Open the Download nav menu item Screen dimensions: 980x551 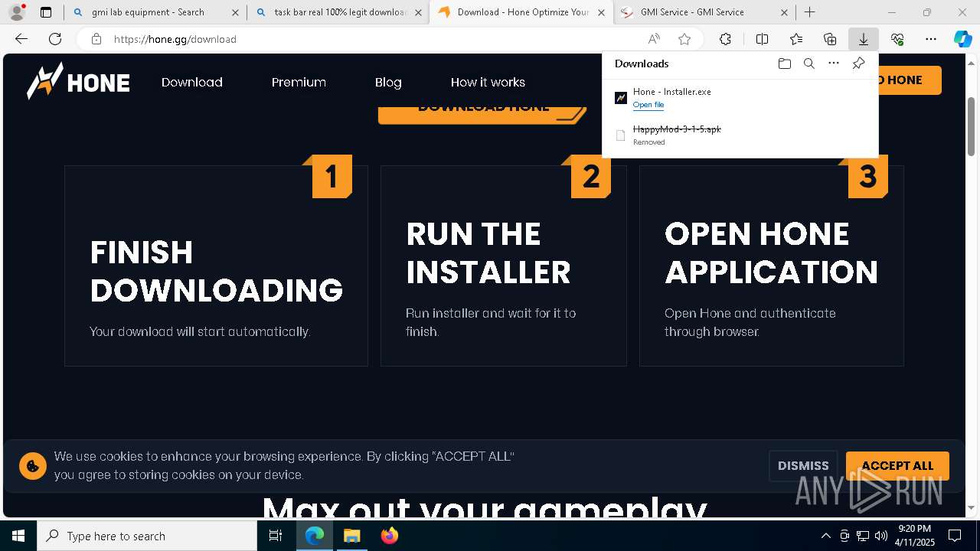tap(192, 82)
